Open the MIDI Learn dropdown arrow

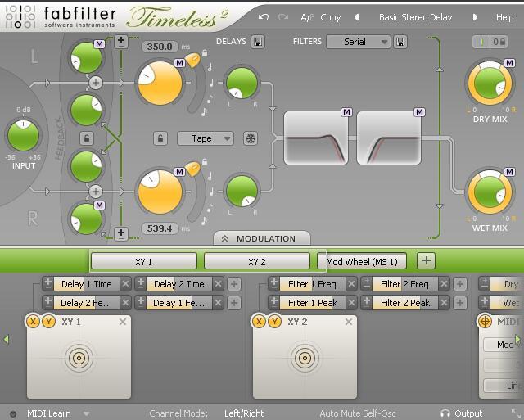coord(86,413)
